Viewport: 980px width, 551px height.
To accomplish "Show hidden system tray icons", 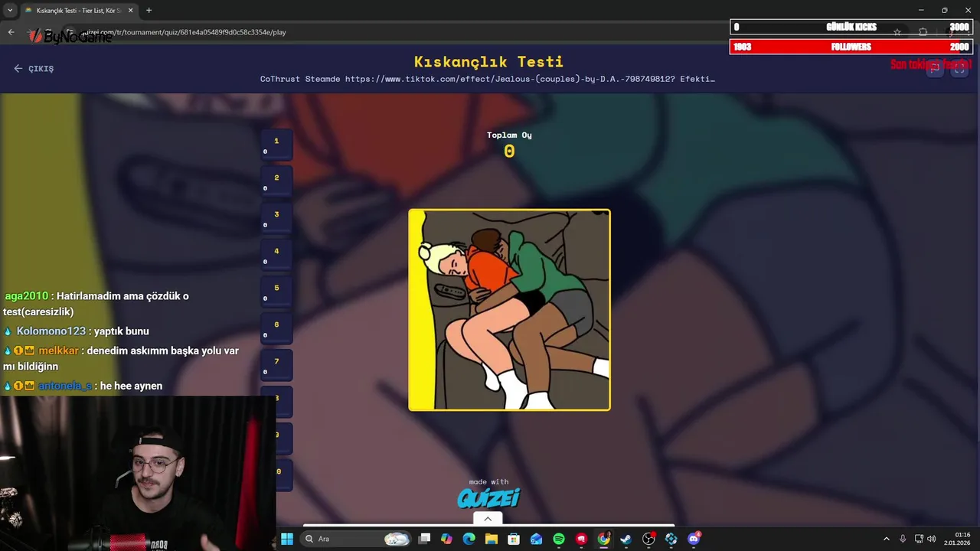I will pyautogui.click(x=887, y=539).
